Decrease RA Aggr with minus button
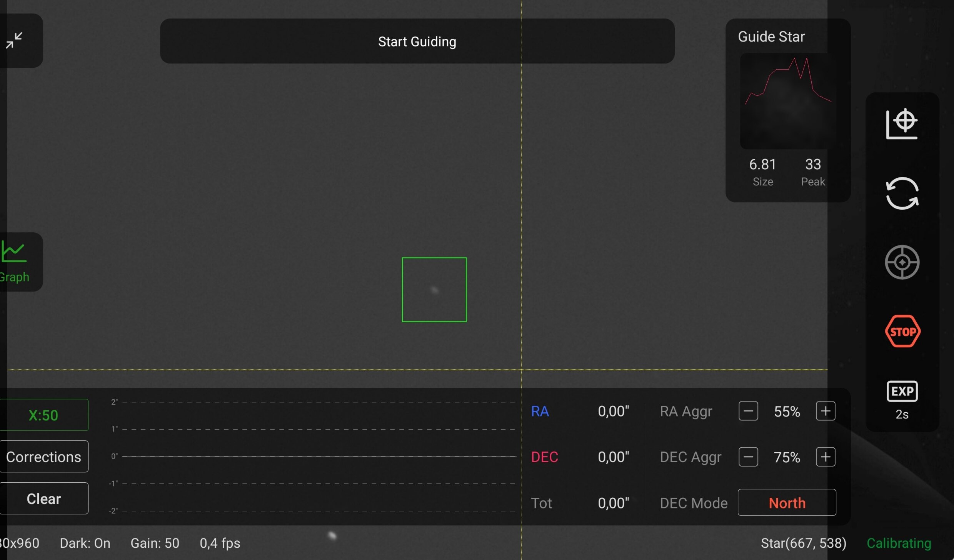The image size is (954, 560). point(748,411)
